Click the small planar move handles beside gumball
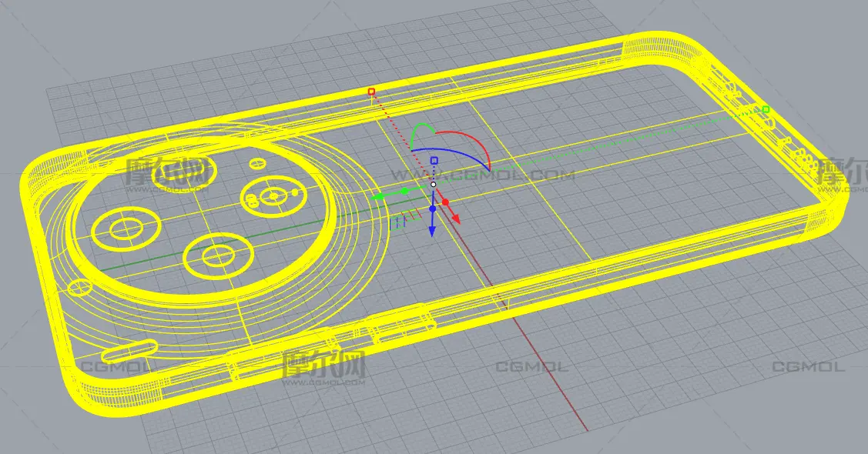The width and height of the screenshot is (868, 454). (399, 222)
